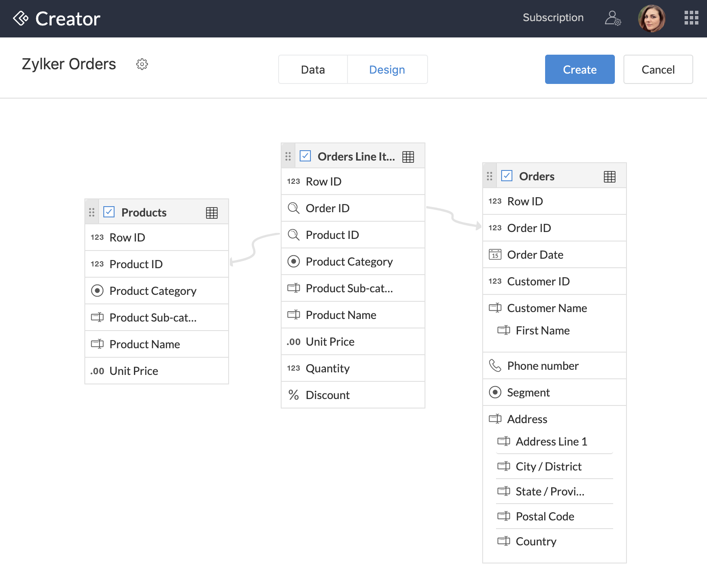Screen dimensions: 707x588
Task: Click the Orders table title
Action: pyautogui.click(x=536, y=176)
